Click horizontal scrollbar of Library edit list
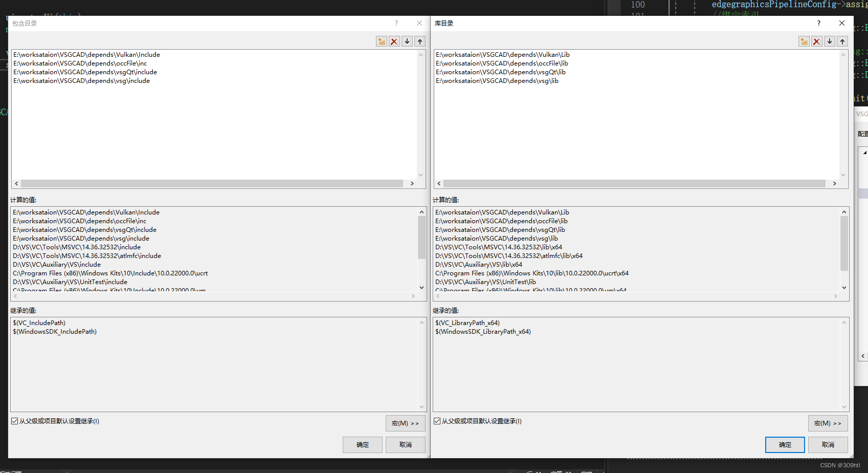 (635, 183)
